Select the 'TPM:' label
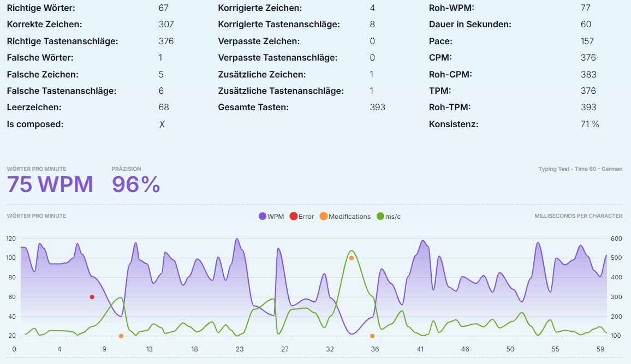Screen dimensions: 631x364 440,91
